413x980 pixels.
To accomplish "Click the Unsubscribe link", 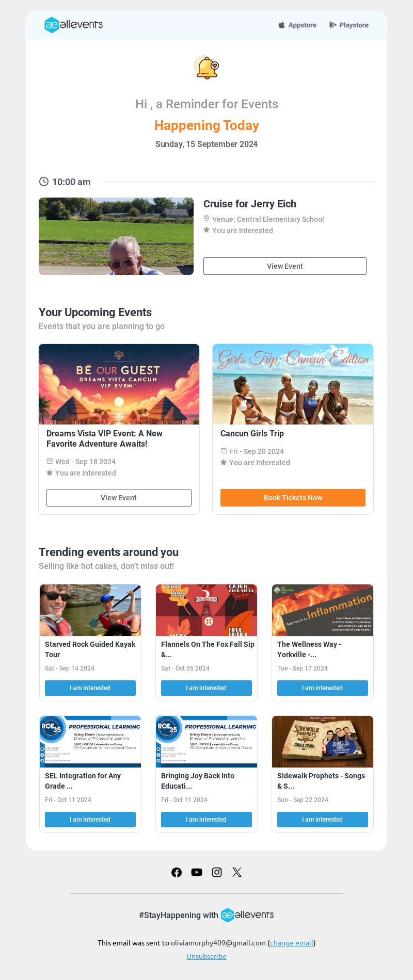I will (206, 956).
